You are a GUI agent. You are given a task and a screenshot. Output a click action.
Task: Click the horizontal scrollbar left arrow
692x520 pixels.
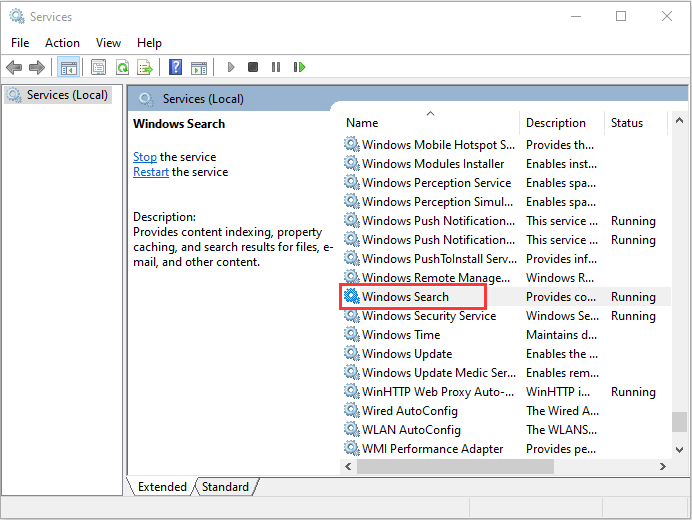pyautogui.click(x=348, y=466)
